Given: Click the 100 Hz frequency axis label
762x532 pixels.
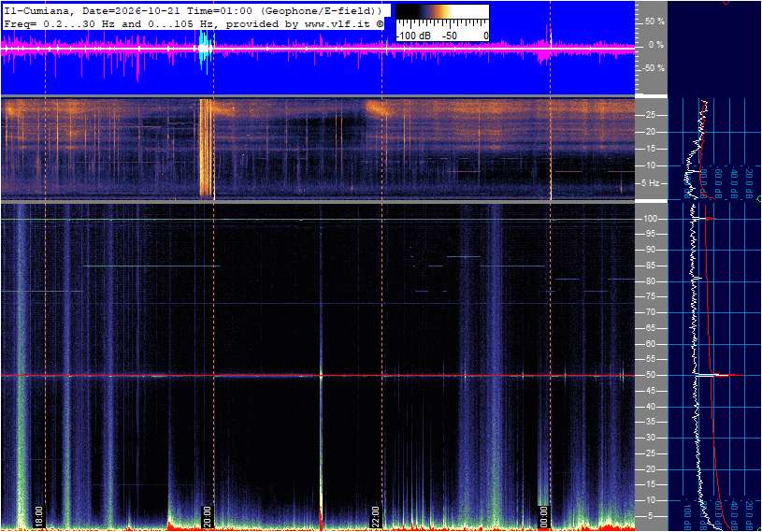Looking at the screenshot, I should [x=650, y=219].
